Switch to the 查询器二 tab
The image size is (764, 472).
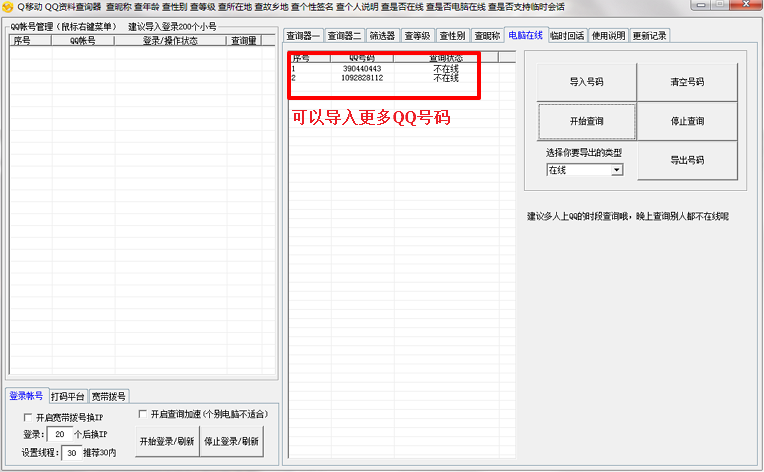pyautogui.click(x=344, y=36)
